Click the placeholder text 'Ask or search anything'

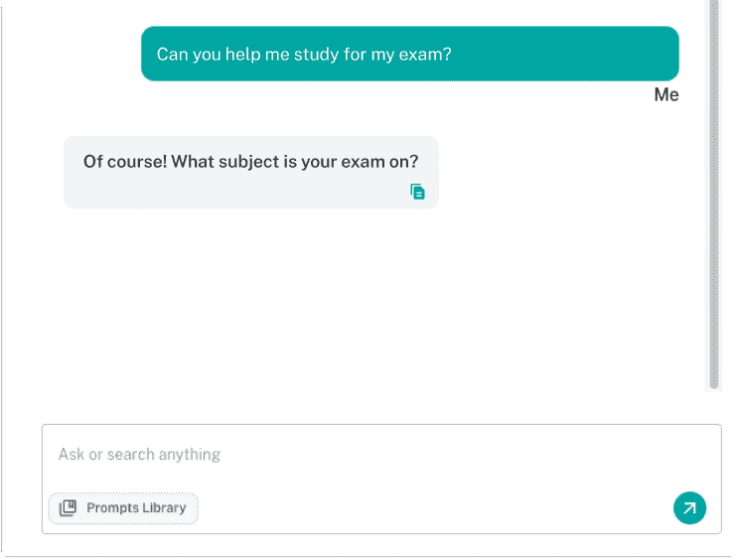point(139,455)
